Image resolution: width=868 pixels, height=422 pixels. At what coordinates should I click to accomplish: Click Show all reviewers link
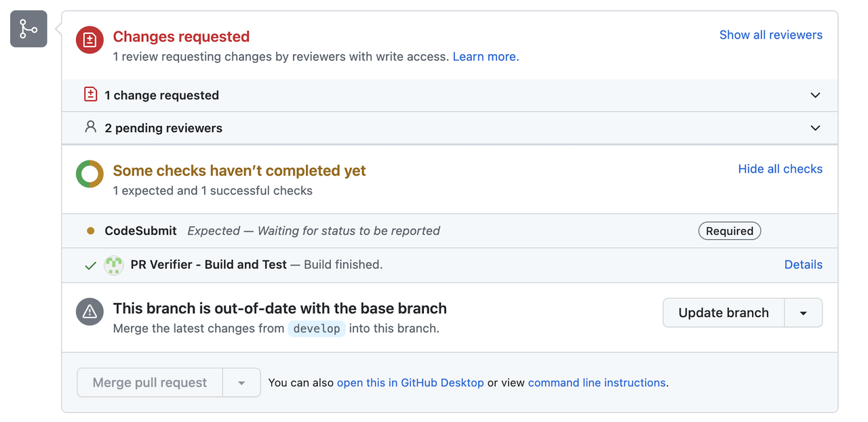click(770, 35)
